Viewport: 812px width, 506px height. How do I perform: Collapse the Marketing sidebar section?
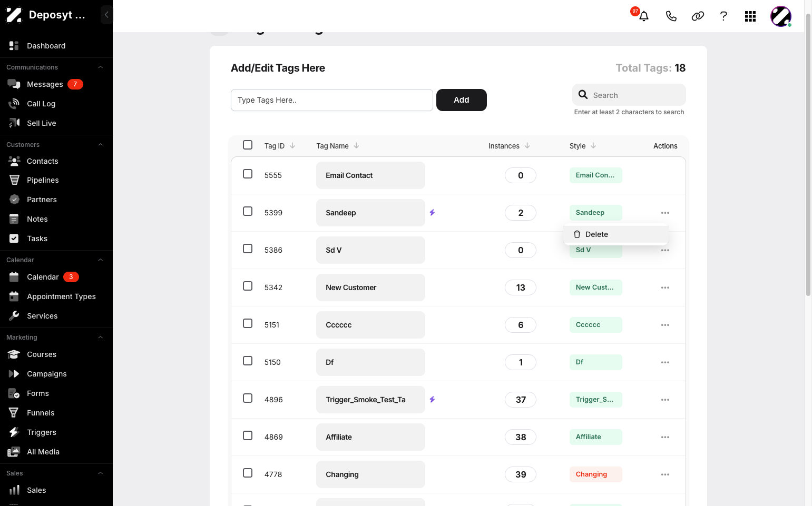tap(100, 338)
